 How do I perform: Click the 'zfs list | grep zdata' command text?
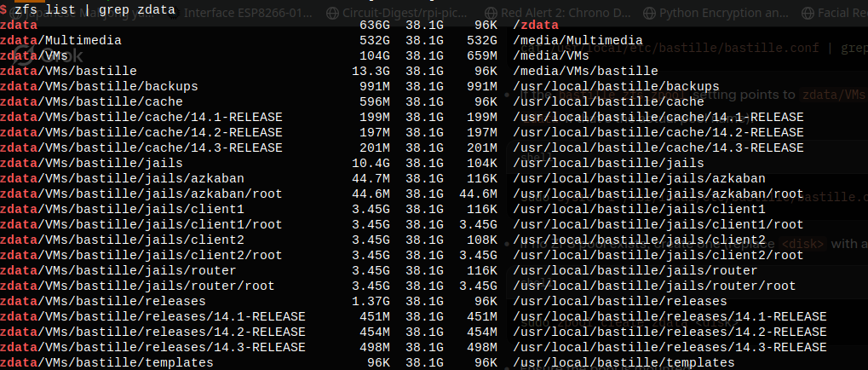(85, 9)
